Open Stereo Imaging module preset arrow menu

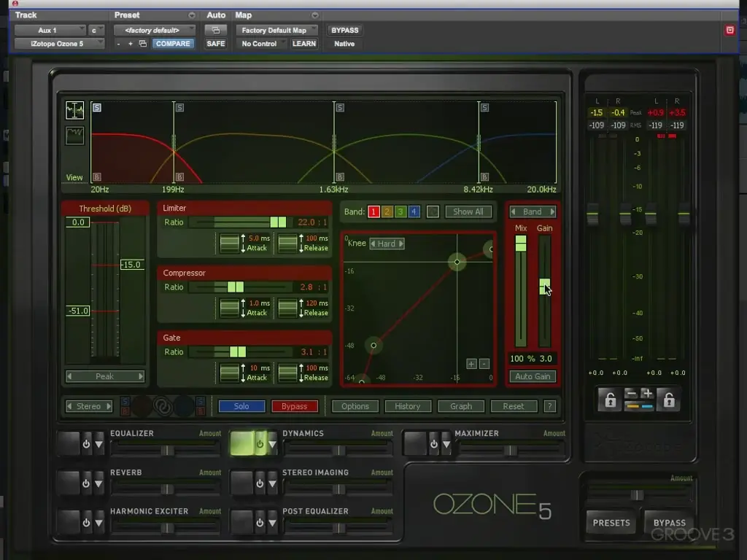(x=272, y=483)
